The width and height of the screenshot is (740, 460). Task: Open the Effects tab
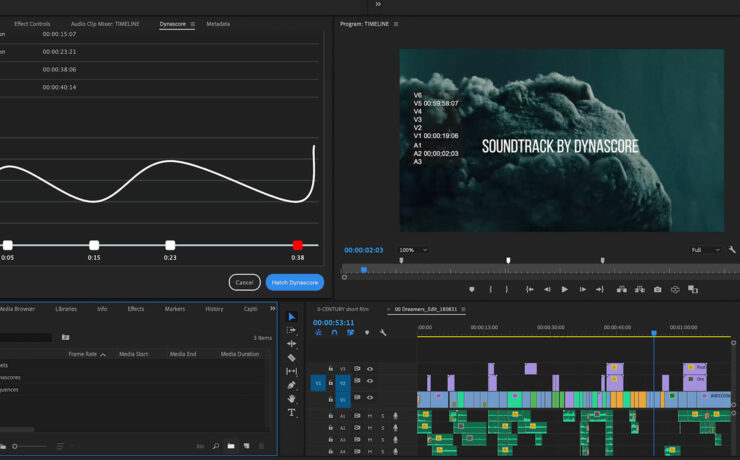[x=135, y=309]
